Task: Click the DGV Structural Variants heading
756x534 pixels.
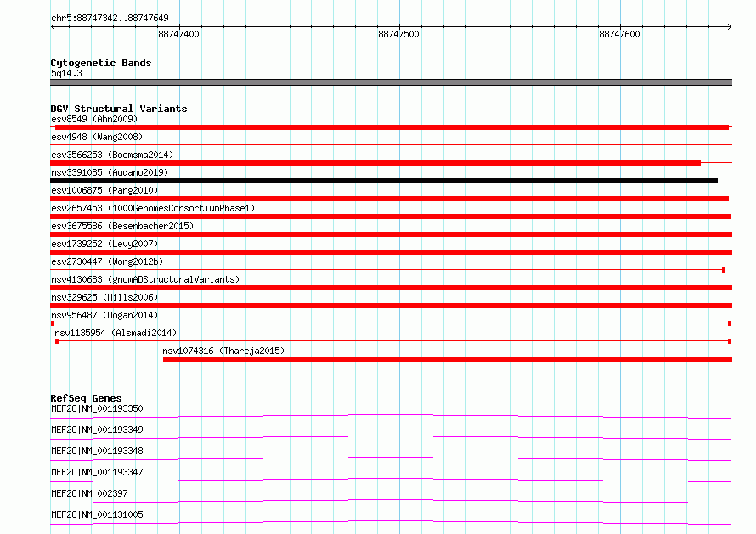Action: point(119,109)
